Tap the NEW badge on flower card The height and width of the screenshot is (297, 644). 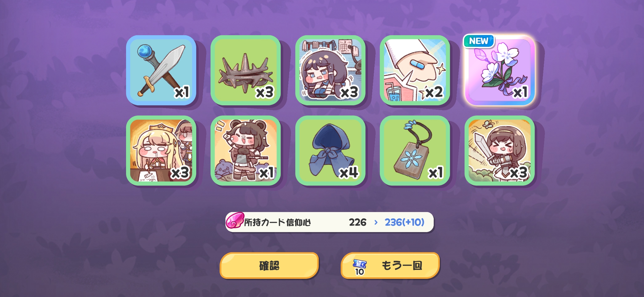point(479,41)
